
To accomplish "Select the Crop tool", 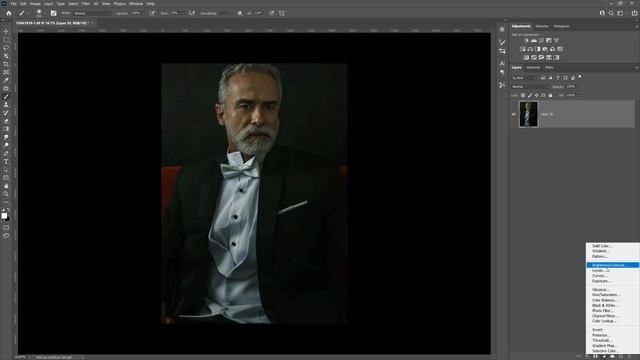I will click(x=6, y=64).
